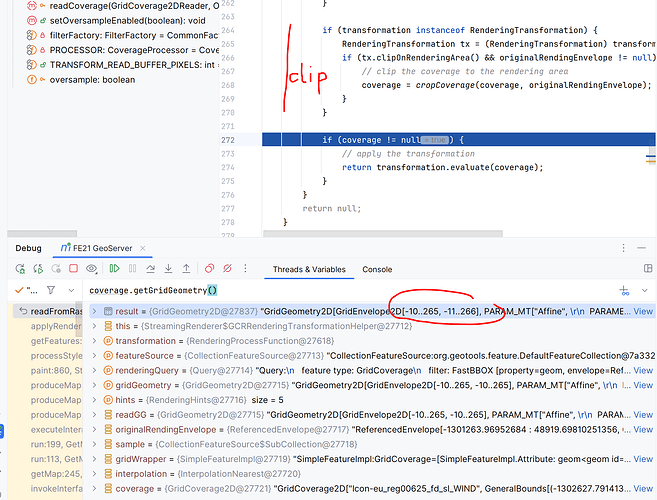Switch to Threads & Variables tab
The width and height of the screenshot is (657, 500).
click(x=309, y=269)
